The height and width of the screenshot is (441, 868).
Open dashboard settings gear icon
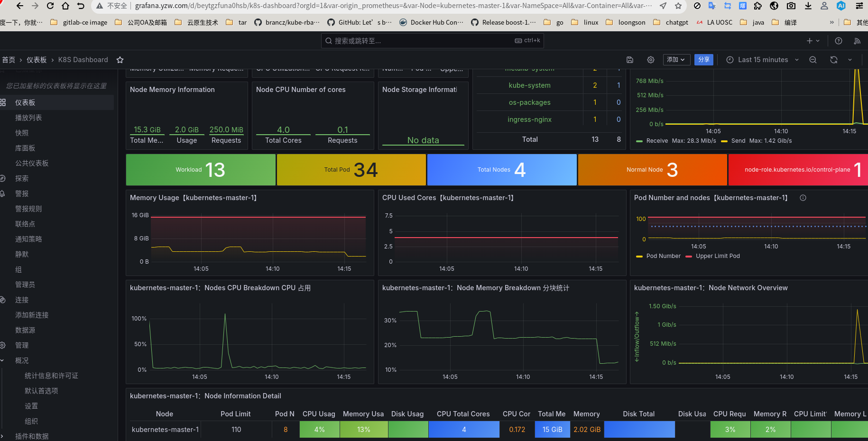(x=651, y=60)
